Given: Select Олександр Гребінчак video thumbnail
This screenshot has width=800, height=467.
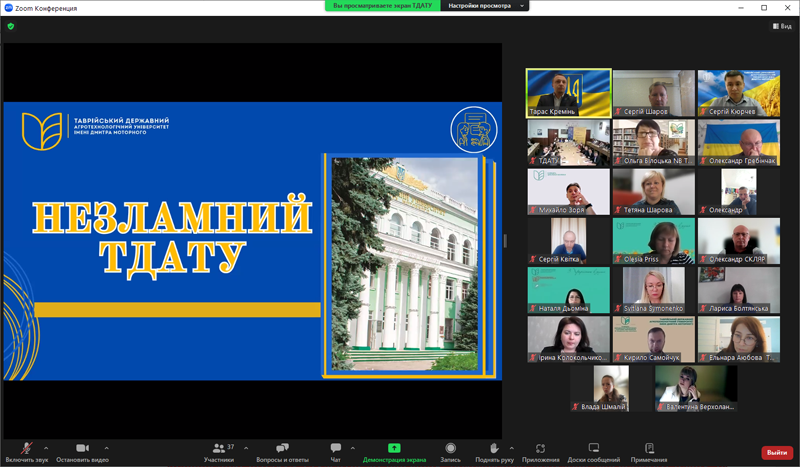Looking at the screenshot, I should click(739, 142).
